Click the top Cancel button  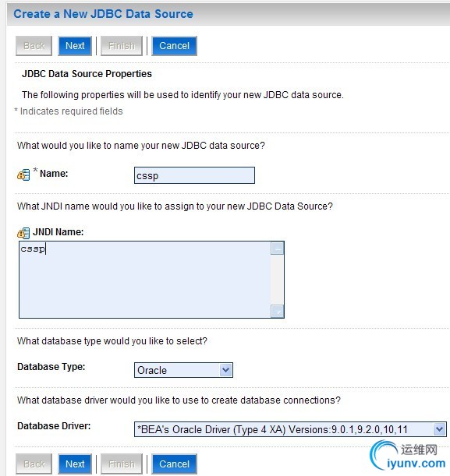[x=175, y=46]
